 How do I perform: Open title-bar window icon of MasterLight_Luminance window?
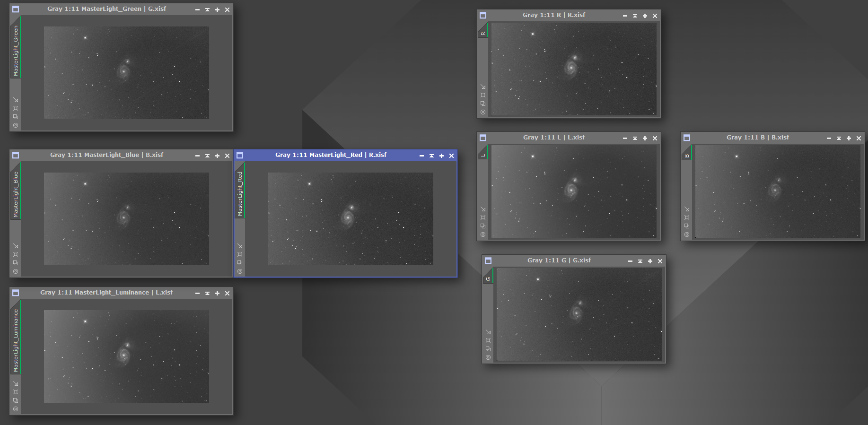point(16,293)
